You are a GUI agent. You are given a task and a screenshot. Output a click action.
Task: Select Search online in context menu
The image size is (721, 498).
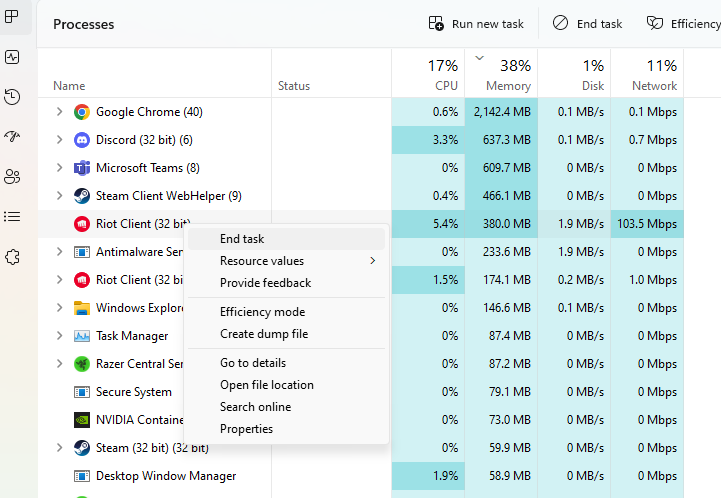coord(286,407)
